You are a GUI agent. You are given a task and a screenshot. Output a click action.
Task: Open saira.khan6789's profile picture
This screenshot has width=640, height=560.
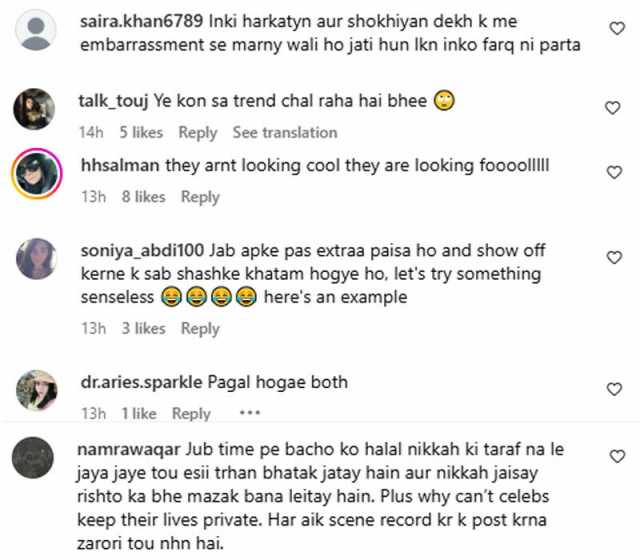pos(36,30)
